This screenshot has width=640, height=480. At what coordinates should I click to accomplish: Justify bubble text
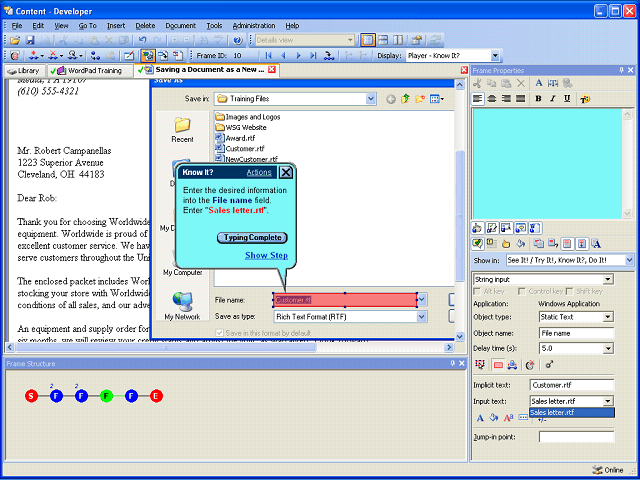pos(520,99)
